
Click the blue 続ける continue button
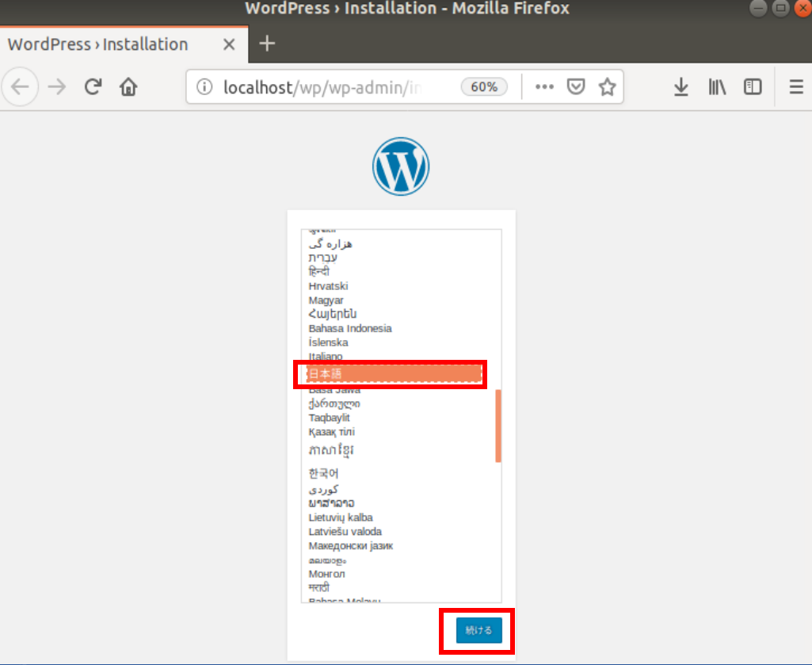[x=479, y=630]
